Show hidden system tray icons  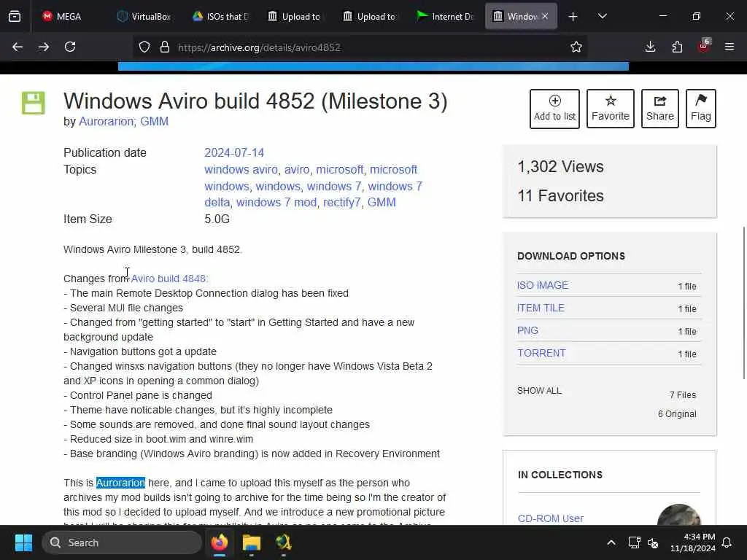pyautogui.click(x=611, y=542)
